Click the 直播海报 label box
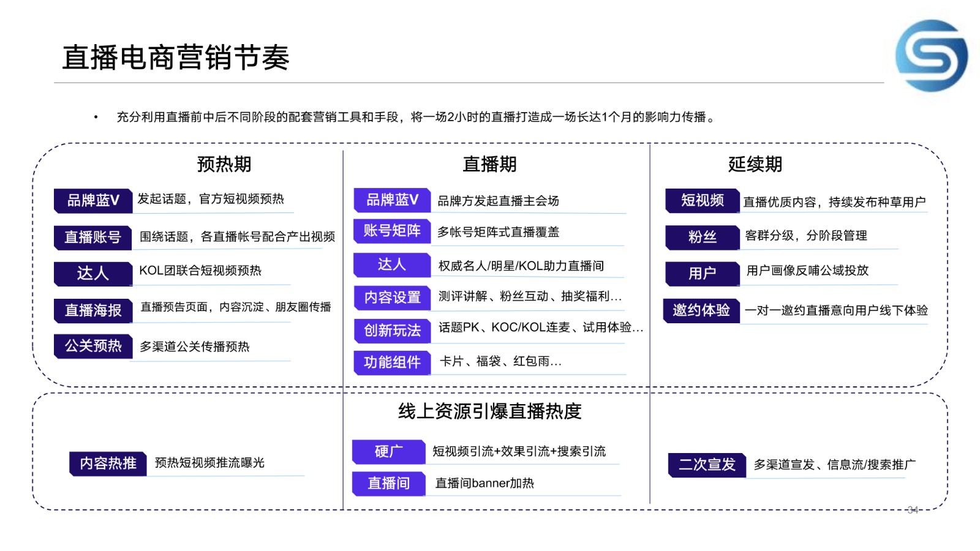The image size is (980, 551). coord(93,310)
